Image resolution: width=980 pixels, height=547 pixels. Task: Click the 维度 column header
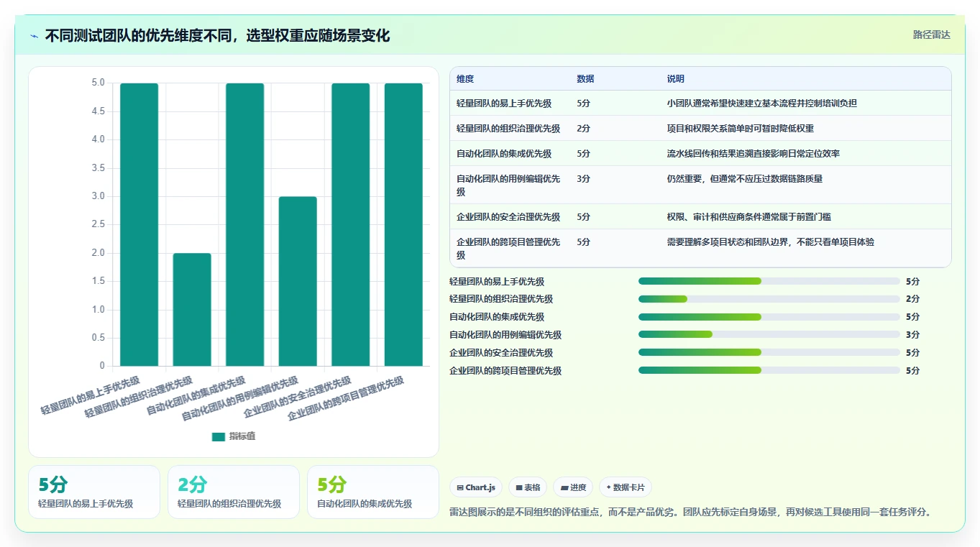pos(465,79)
